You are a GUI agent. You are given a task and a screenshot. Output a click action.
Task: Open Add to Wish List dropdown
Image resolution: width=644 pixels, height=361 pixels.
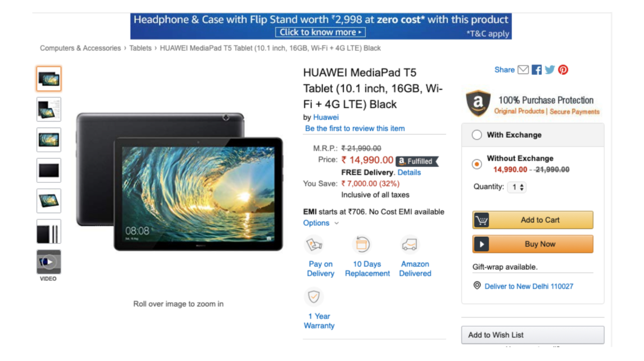point(533,335)
